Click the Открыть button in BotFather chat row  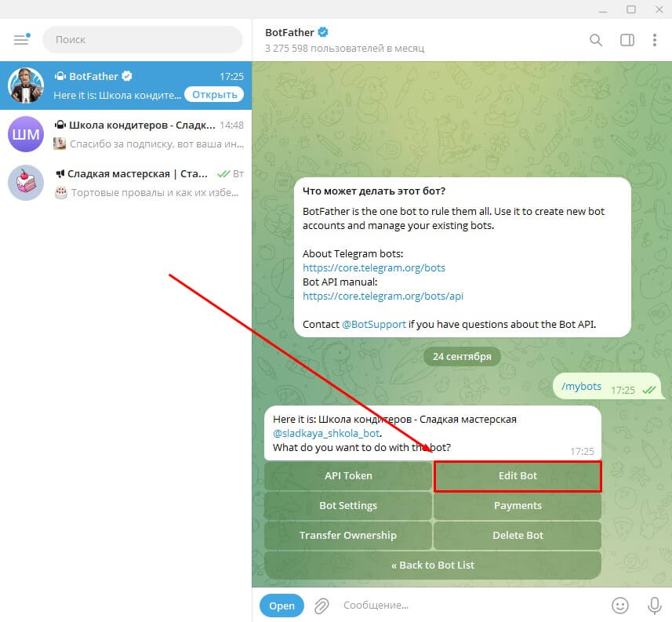214,95
